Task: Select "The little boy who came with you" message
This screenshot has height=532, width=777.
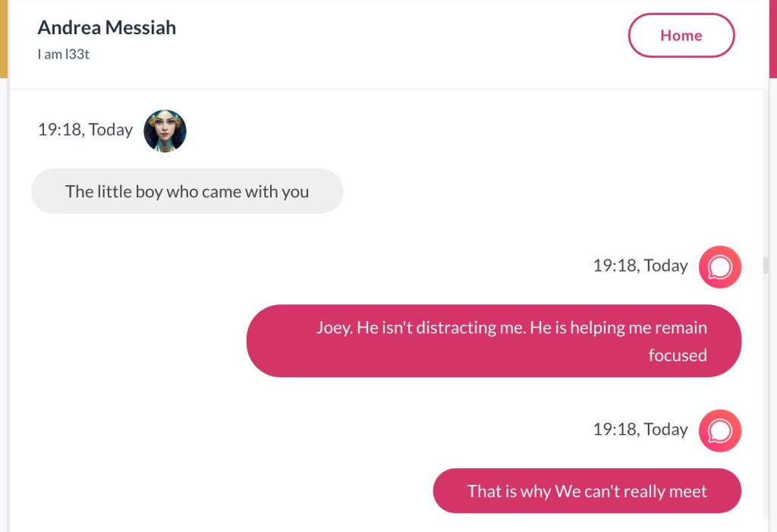Action: (x=187, y=191)
